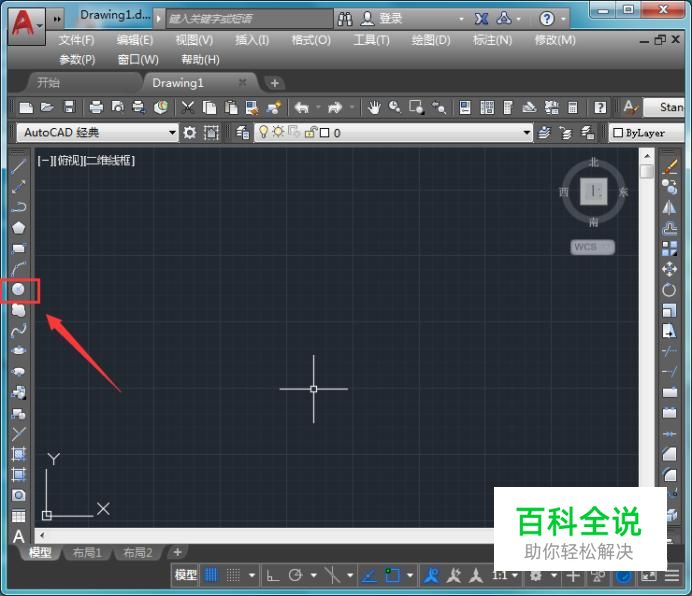This screenshot has height=596, width=692.
Task: Click the WCS coordinate system button
Action: tap(592, 247)
